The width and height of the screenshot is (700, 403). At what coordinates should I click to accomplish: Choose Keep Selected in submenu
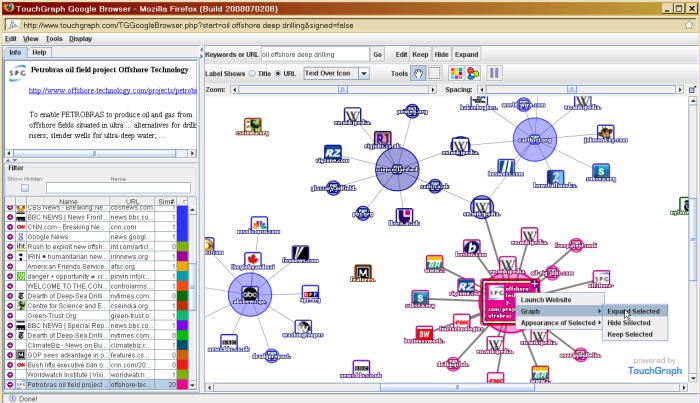pos(635,334)
